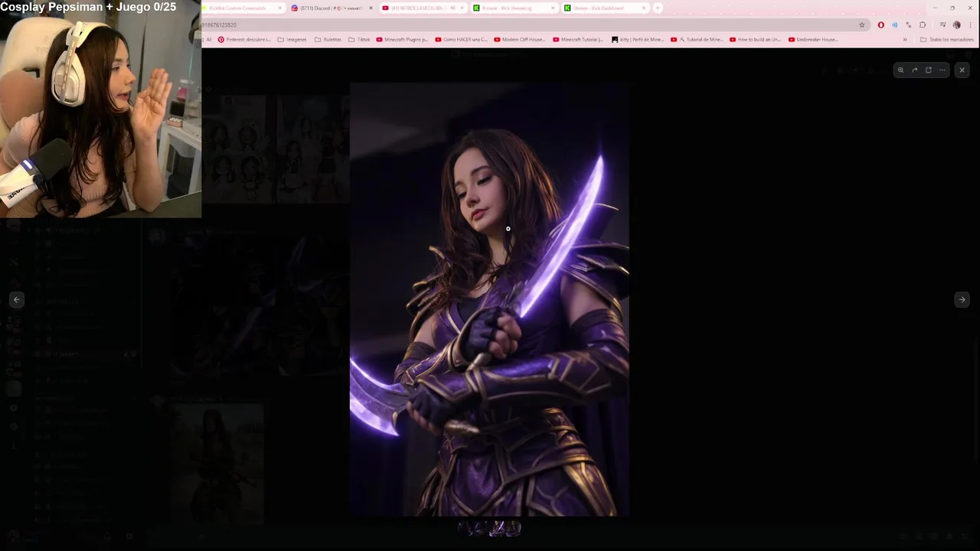Image resolution: width=980 pixels, height=551 pixels.
Task: Open the Minecraft Tutorial bookmark
Action: [579, 39]
